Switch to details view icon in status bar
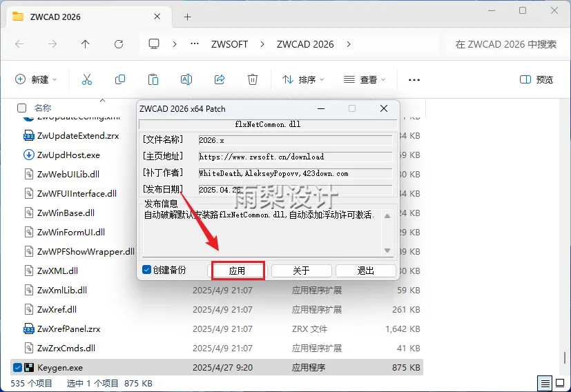 pos(545,383)
